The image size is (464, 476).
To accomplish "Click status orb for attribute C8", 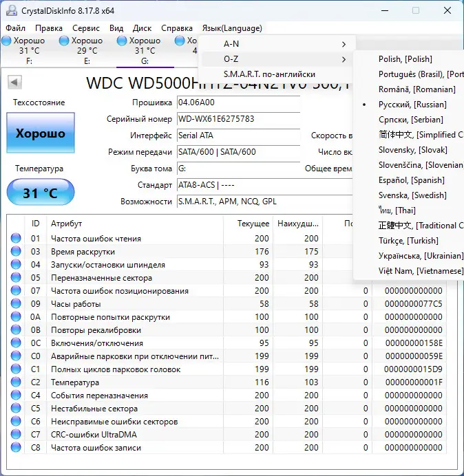I will [x=16, y=447].
